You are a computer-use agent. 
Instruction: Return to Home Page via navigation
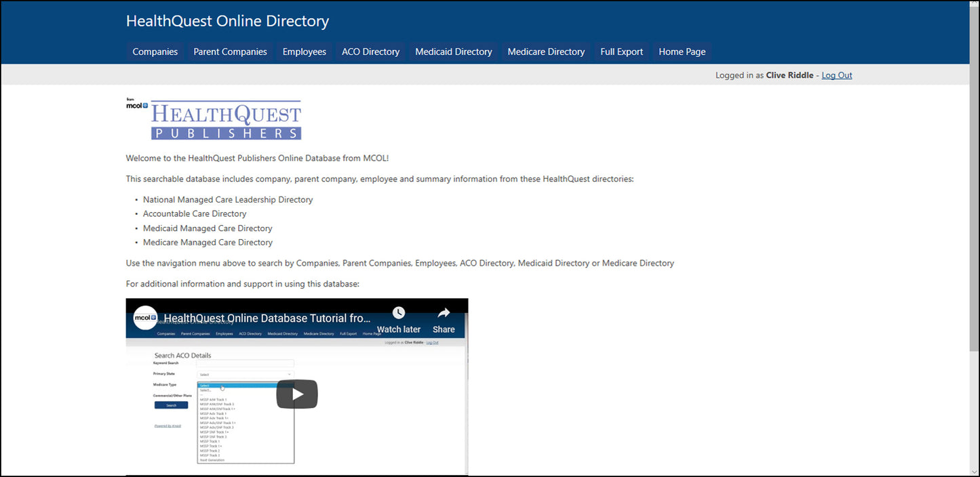pyautogui.click(x=682, y=51)
